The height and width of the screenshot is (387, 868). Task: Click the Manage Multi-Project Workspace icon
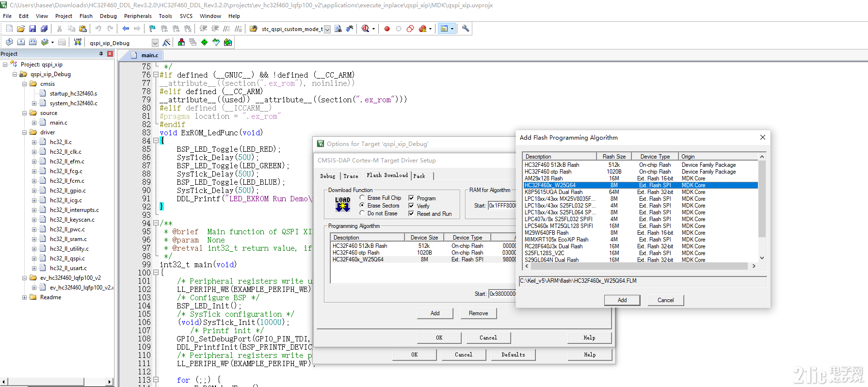pyautogui.click(x=193, y=42)
